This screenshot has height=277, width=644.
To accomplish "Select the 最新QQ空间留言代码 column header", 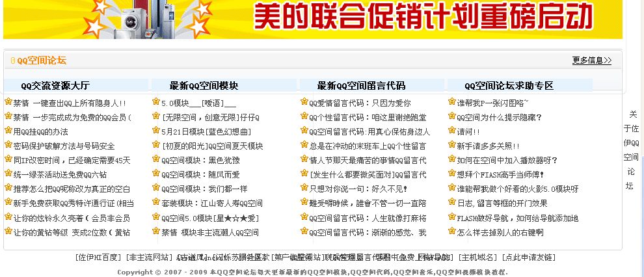I will 362,86.
